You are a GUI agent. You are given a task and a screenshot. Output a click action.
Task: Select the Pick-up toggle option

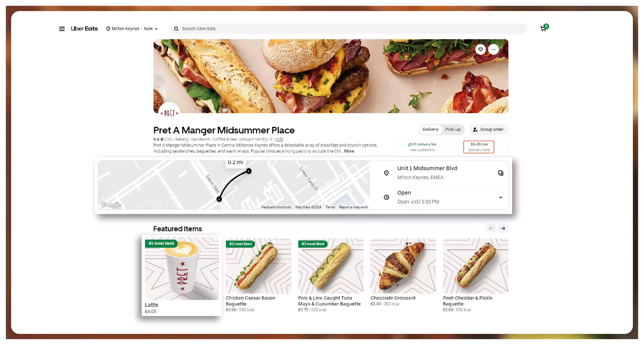click(452, 129)
